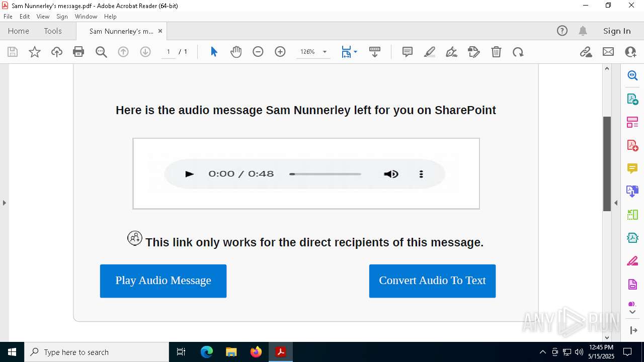The width and height of the screenshot is (644, 362).
Task: Open the Compress PDF tool in side pane
Action: pos(632,238)
